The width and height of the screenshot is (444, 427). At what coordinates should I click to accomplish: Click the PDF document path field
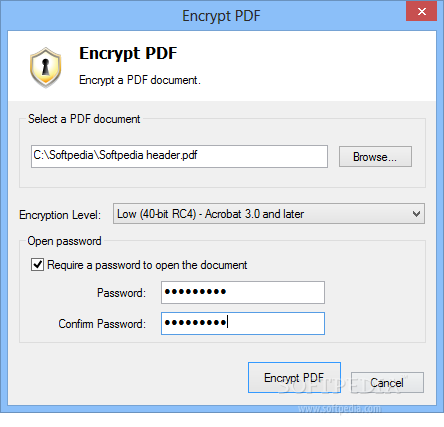coord(179,156)
